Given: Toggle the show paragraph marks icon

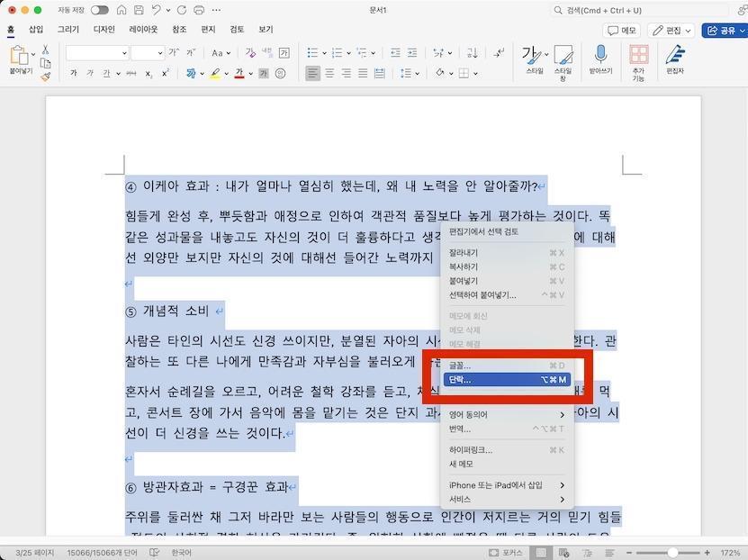Looking at the screenshot, I should (x=499, y=52).
